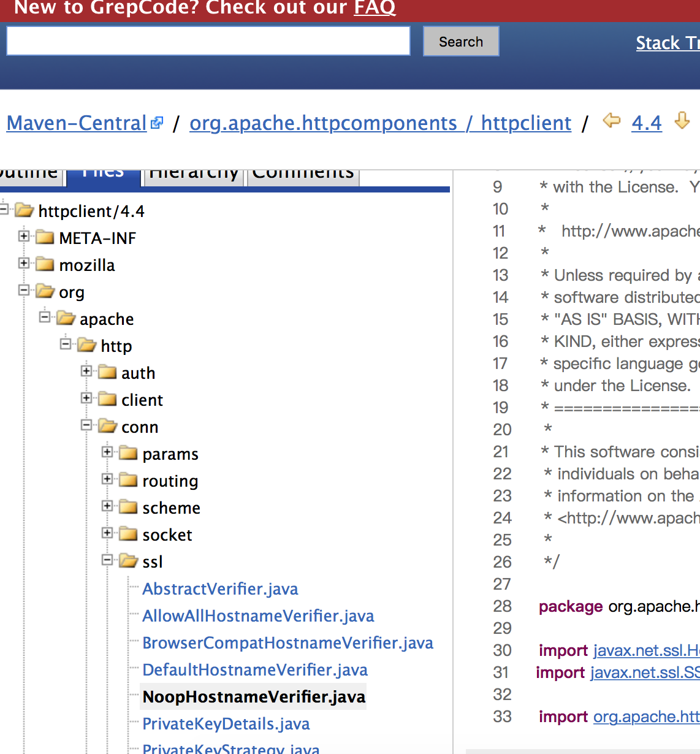700x754 pixels.
Task: Open the FAQ link in the banner
Action: tap(375, 8)
